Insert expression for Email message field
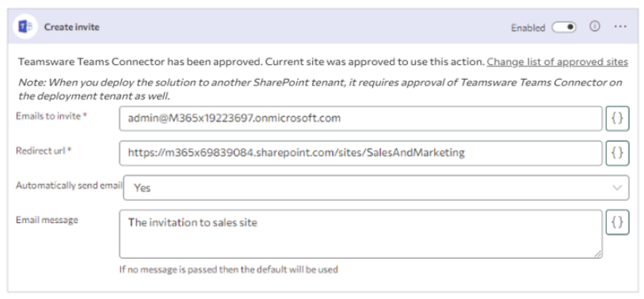 coord(617,222)
